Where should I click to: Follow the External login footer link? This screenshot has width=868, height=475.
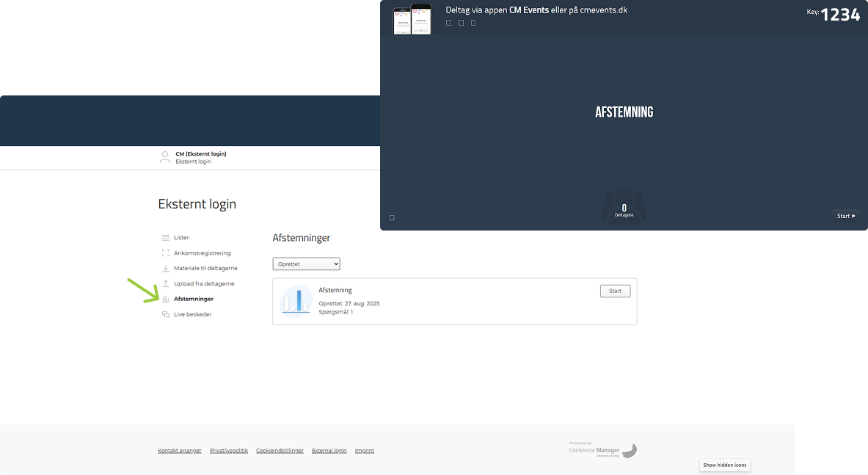pos(329,451)
